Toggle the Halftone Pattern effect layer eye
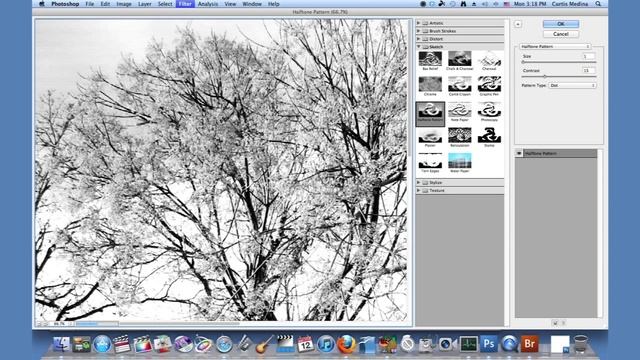Screen dimensions: 640x360 point(519,153)
